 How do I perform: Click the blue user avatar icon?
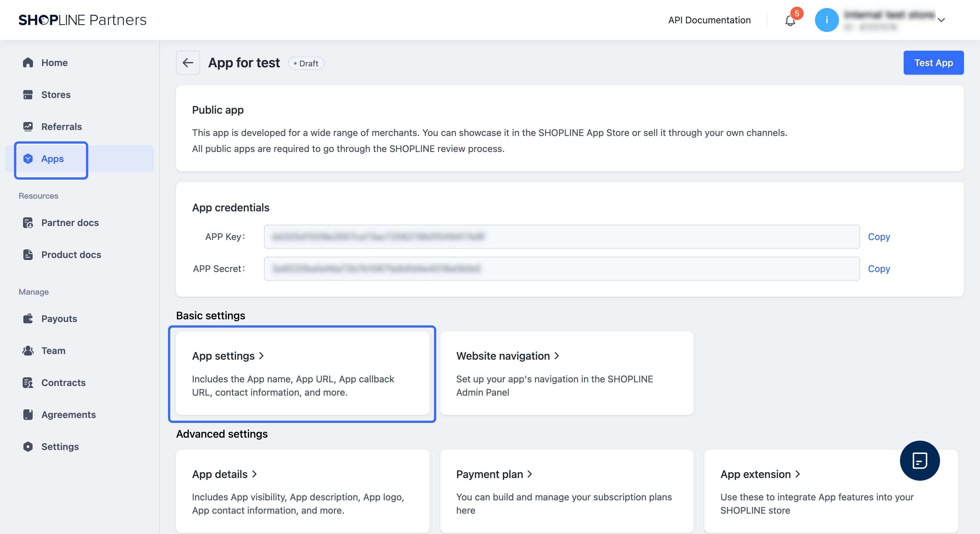point(827,20)
